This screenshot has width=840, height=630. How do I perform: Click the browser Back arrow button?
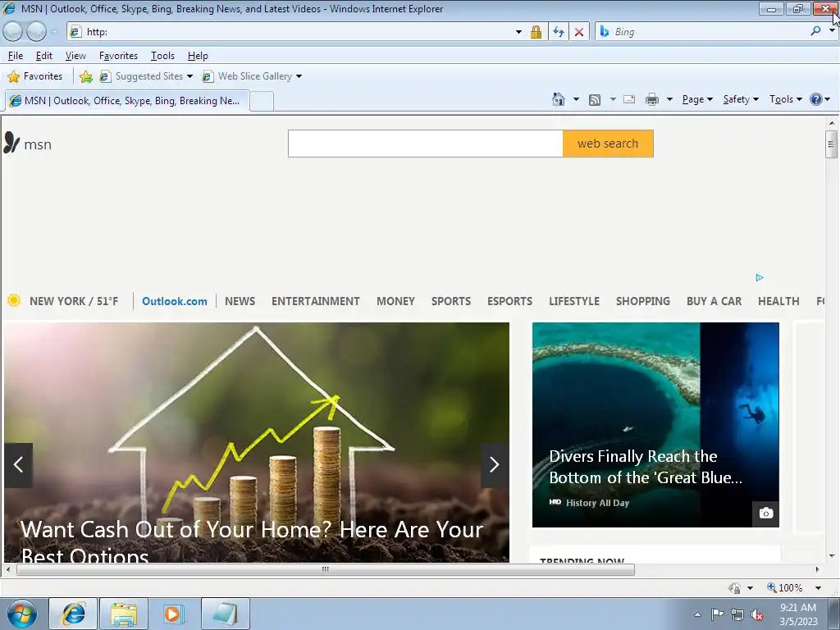click(13, 32)
